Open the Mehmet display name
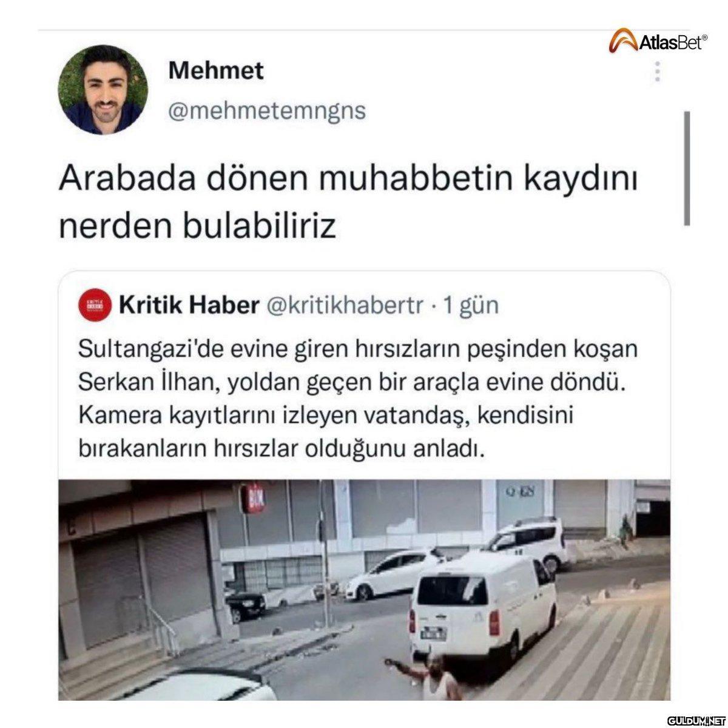This screenshot has width=728, height=728. [x=216, y=71]
